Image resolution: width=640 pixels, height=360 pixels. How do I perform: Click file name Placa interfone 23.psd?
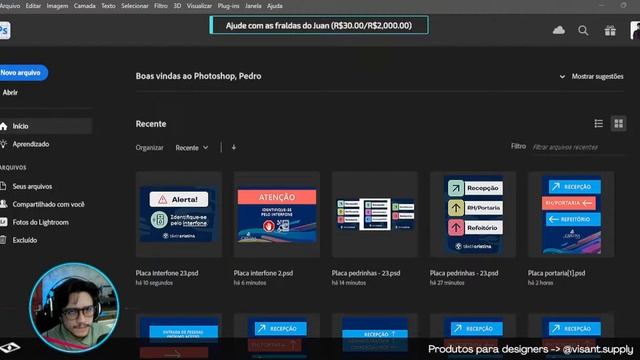point(167,273)
